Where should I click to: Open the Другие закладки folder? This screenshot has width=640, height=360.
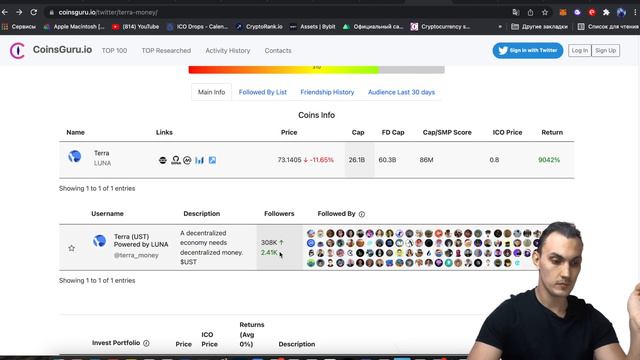[540, 27]
